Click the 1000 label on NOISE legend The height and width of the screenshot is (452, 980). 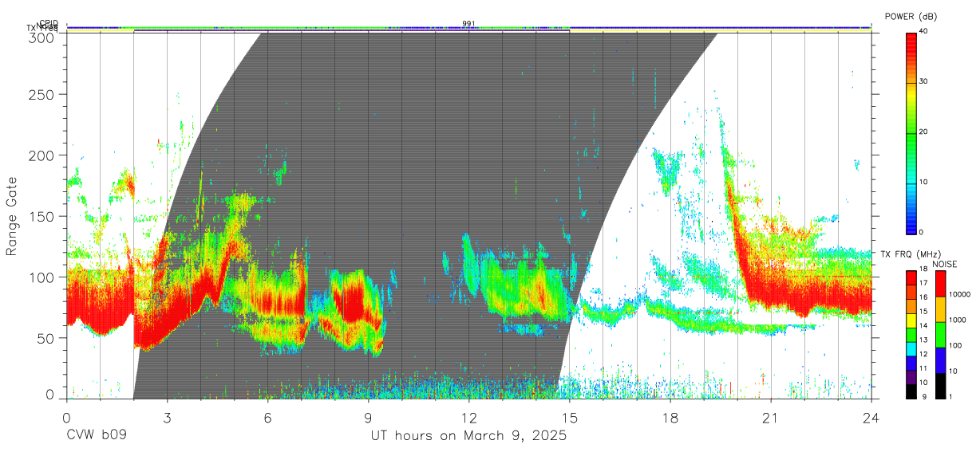point(958,320)
